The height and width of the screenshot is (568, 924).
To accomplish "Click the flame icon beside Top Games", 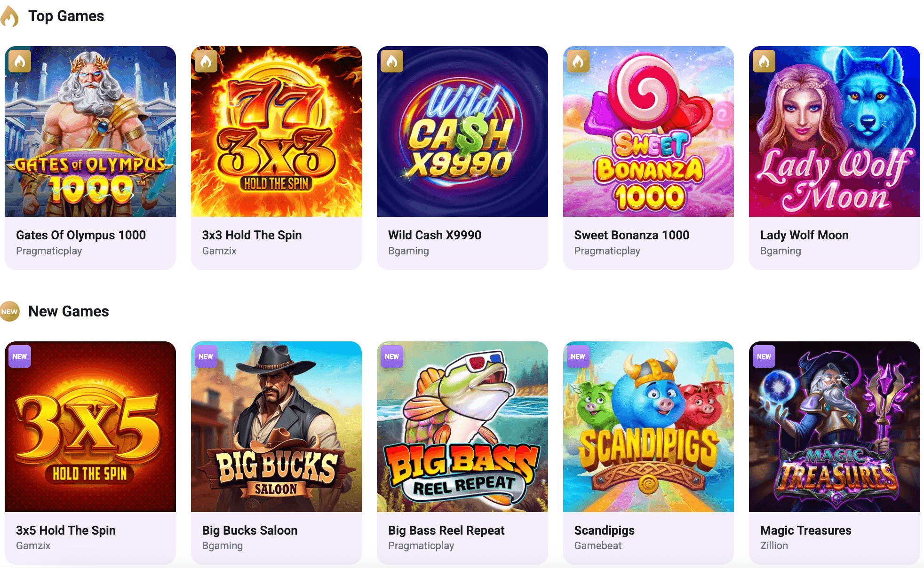I will point(9,16).
